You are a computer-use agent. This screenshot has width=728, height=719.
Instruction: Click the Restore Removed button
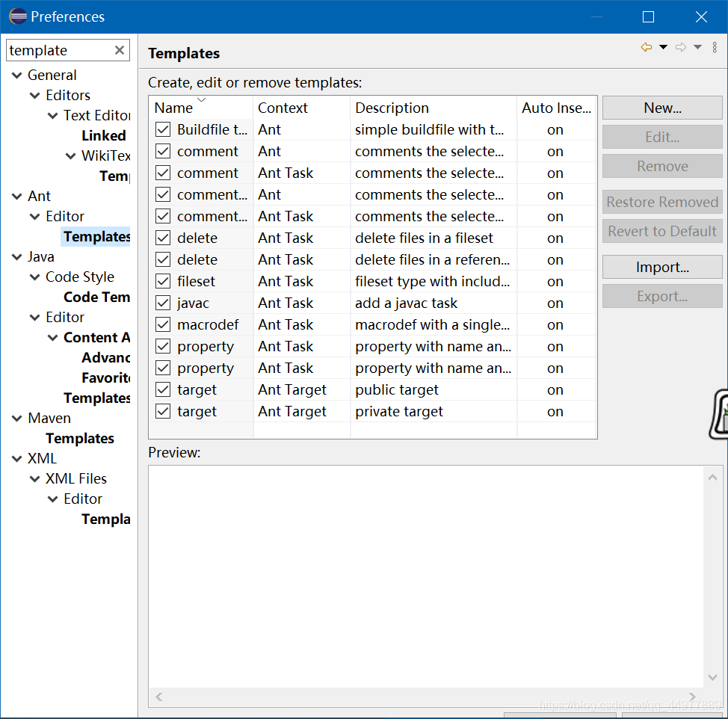(662, 202)
